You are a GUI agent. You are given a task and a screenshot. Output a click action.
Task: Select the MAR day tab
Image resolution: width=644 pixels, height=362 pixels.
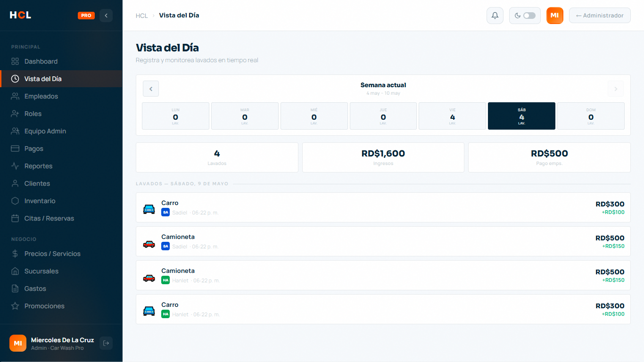coord(245,116)
